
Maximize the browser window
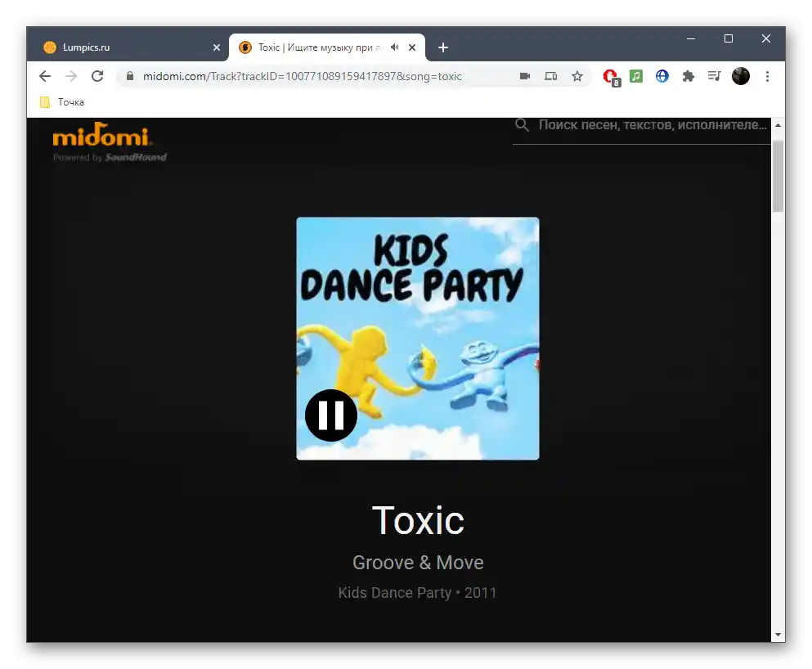pos(728,38)
